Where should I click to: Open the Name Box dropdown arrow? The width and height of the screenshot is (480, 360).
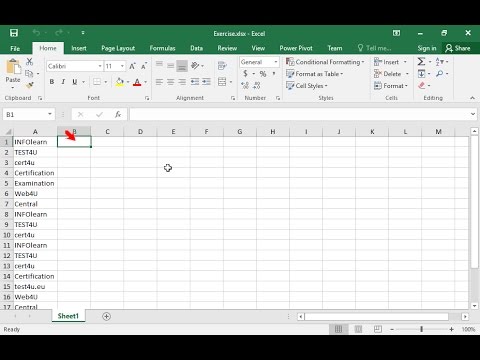(x=50, y=114)
